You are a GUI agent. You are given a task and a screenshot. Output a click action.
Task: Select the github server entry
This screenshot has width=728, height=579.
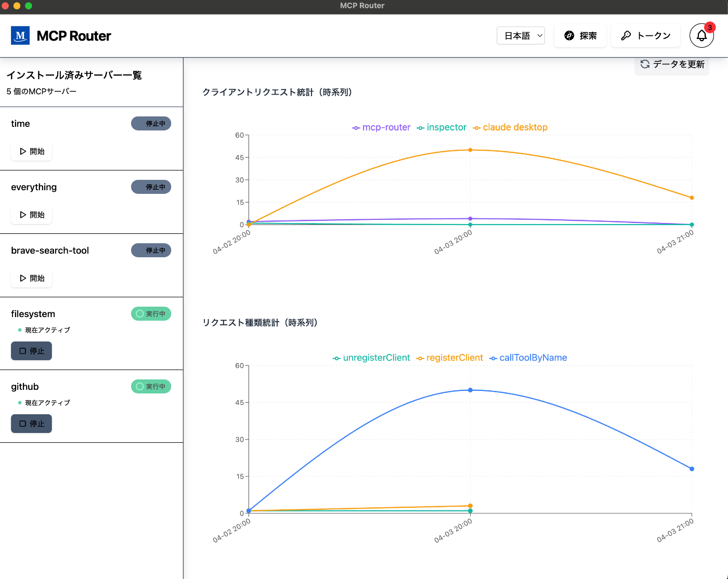tap(92, 406)
